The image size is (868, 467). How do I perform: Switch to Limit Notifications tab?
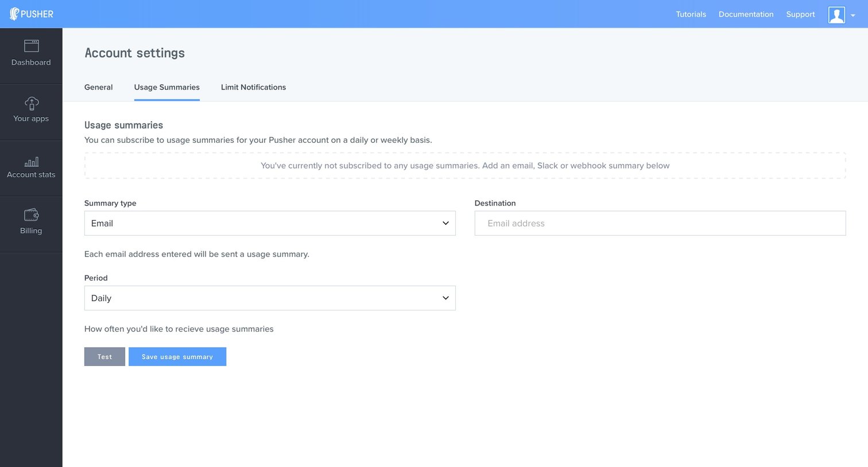pos(253,87)
